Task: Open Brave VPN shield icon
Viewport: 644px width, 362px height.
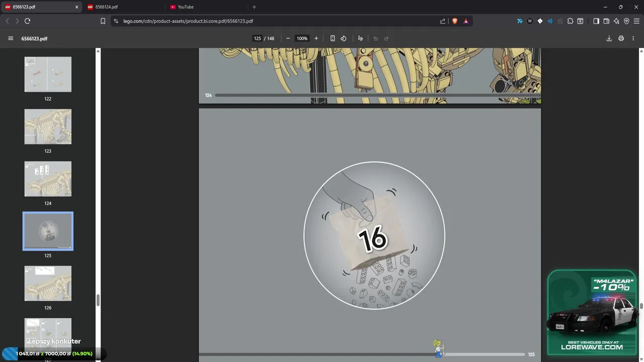Action: tap(626, 21)
